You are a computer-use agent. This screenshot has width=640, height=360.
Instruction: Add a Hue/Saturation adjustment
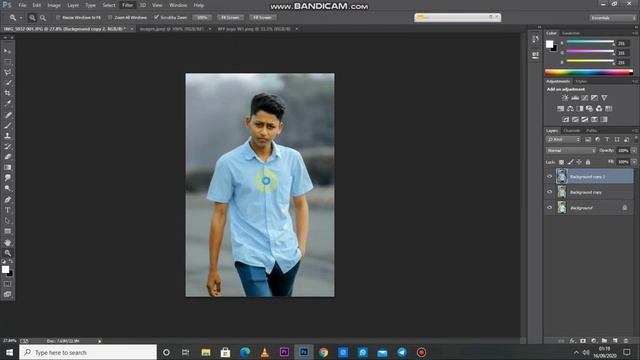pyautogui.click(x=560, y=109)
